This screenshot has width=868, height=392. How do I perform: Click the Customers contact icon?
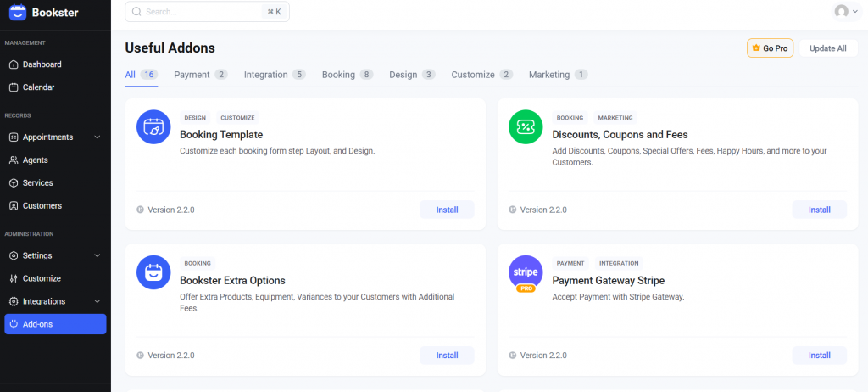[14, 205]
